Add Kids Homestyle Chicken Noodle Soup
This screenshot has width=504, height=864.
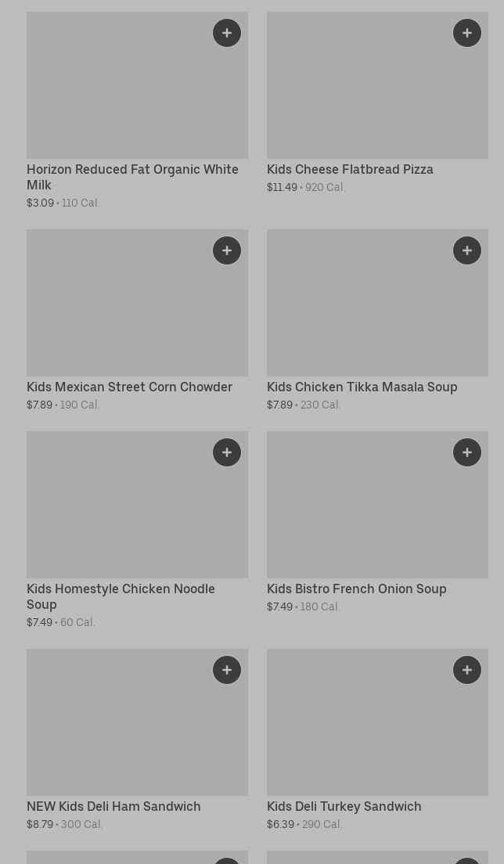click(x=227, y=452)
